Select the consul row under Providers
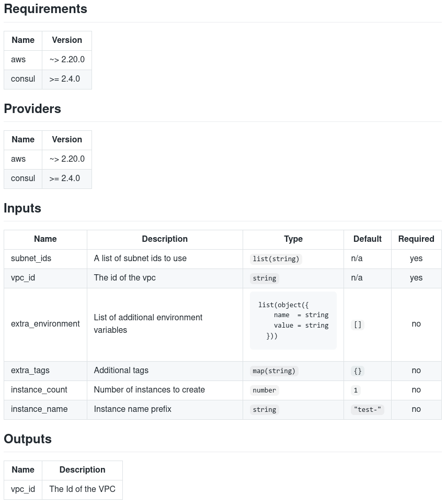 pyautogui.click(x=47, y=178)
